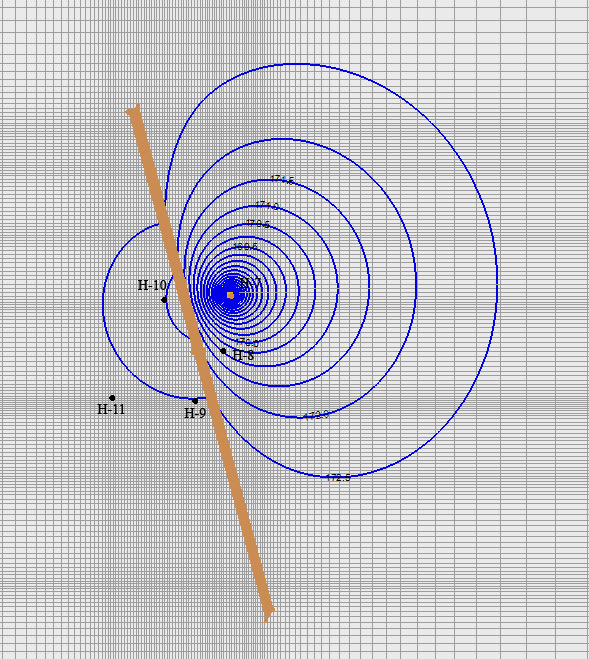Click the orange pumping well marker H-7
Image resolution: width=589 pixels, height=659 pixels.
(230, 295)
